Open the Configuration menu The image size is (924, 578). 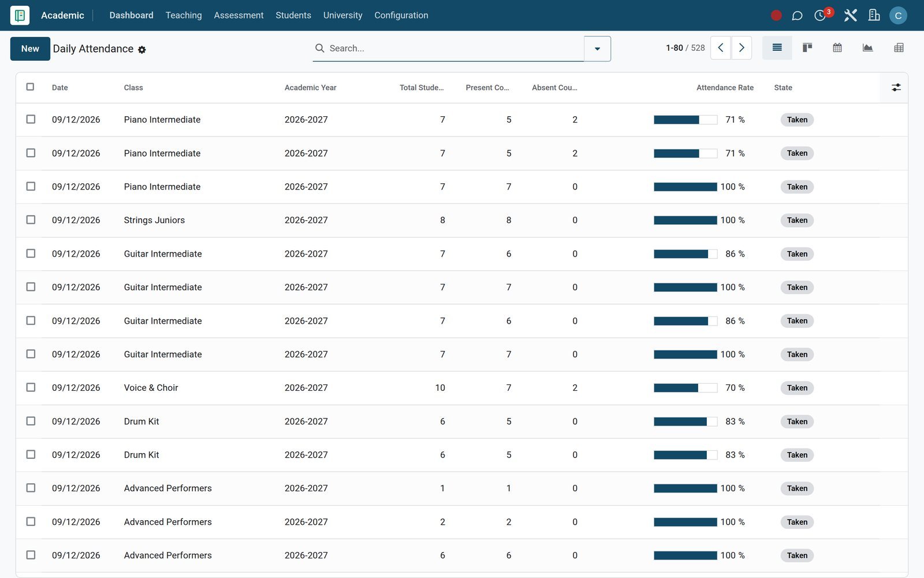pos(401,16)
